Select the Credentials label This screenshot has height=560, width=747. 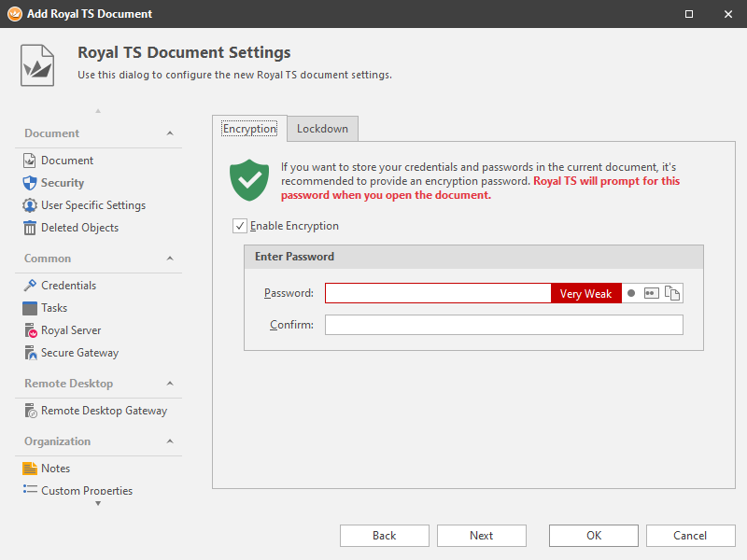(x=68, y=286)
